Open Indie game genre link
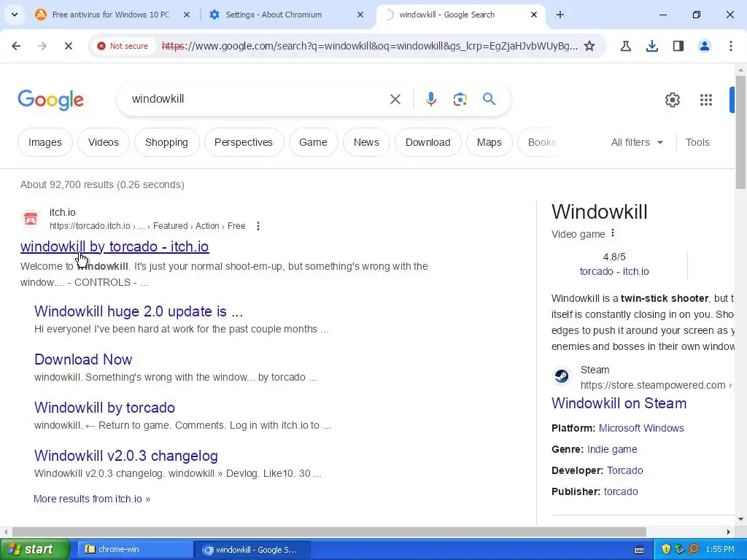 612,449
